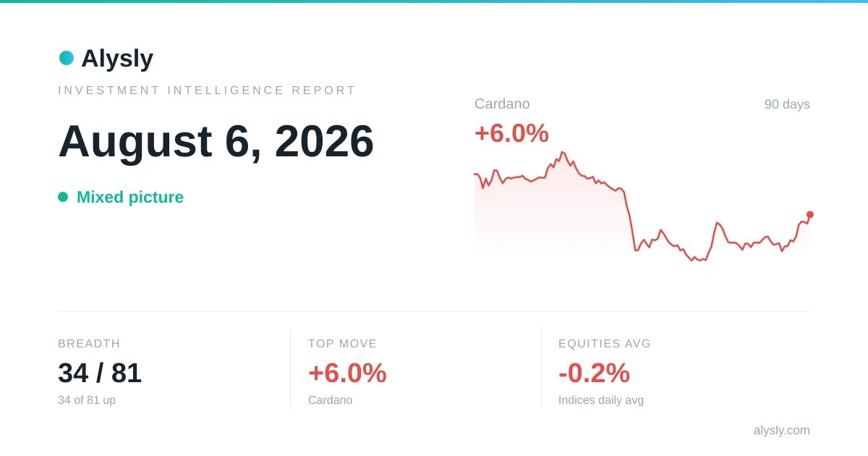This screenshot has width=868, height=456.
Task: Click the green Mixed picture status dot
Action: point(63,197)
